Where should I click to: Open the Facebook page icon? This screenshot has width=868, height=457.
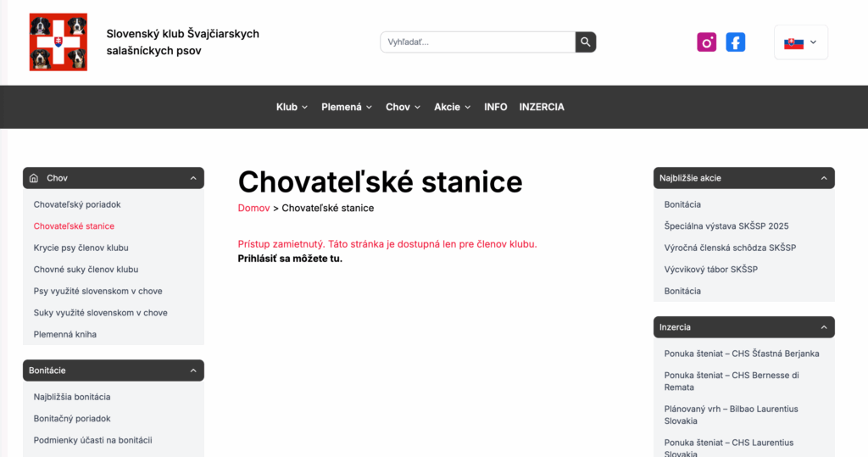[x=736, y=42]
